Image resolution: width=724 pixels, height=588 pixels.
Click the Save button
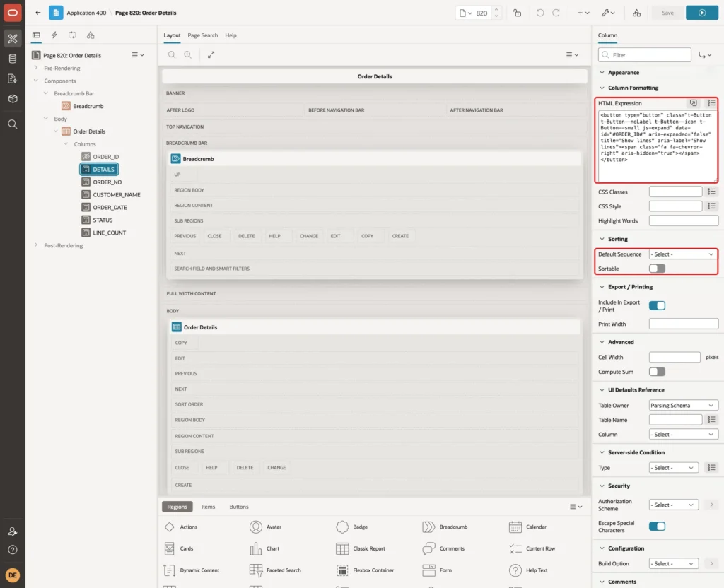click(x=667, y=13)
